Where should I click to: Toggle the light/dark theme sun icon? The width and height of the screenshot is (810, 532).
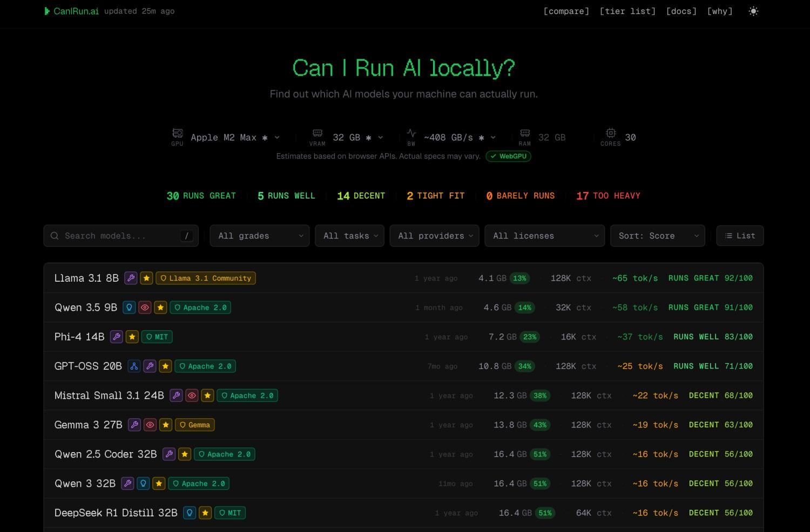[753, 11]
